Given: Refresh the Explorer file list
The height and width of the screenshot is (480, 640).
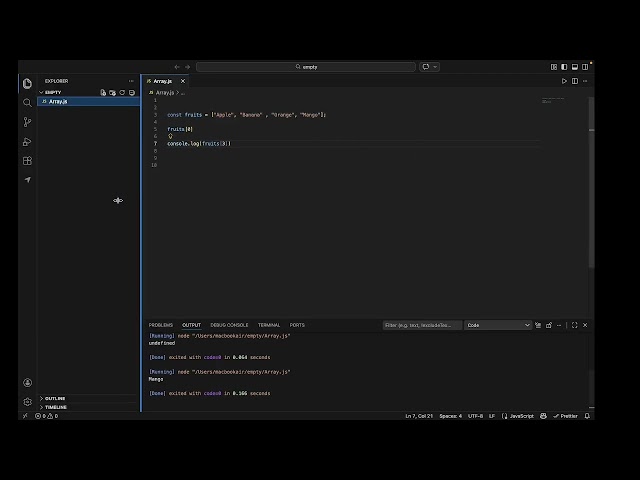Looking at the screenshot, I should pos(122,93).
